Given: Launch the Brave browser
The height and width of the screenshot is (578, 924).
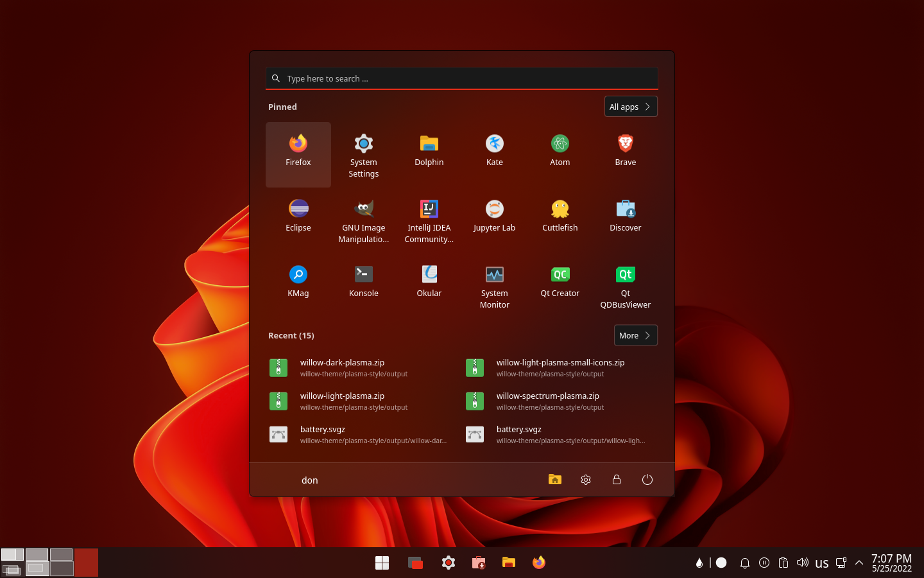Looking at the screenshot, I should pyautogui.click(x=626, y=155).
